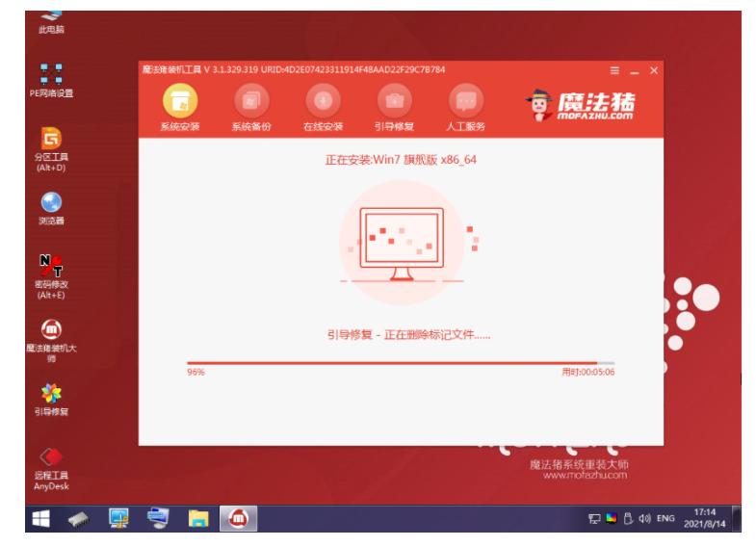
Task: Open the Windows Start button
Action: (x=41, y=518)
